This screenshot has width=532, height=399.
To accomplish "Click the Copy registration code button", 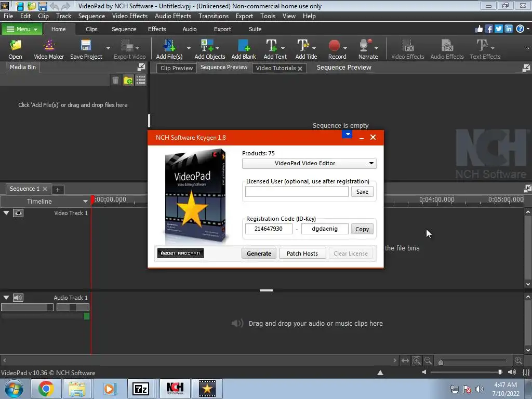I will pos(362,229).
